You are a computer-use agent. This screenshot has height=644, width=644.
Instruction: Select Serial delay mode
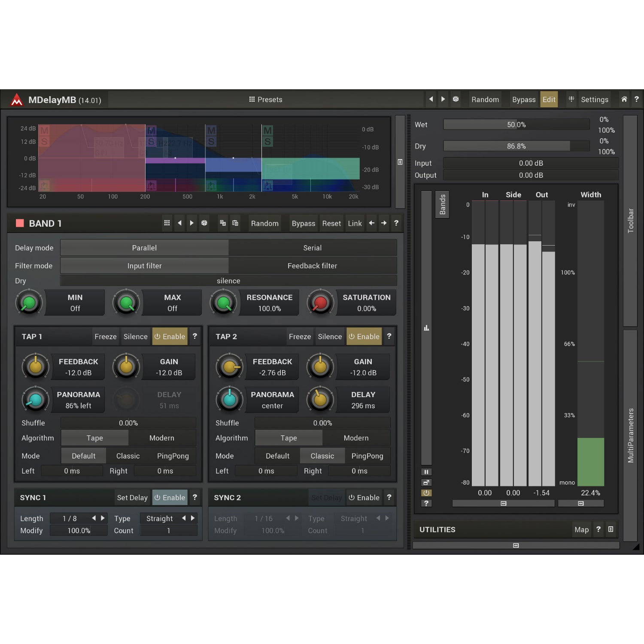(313, 248)
